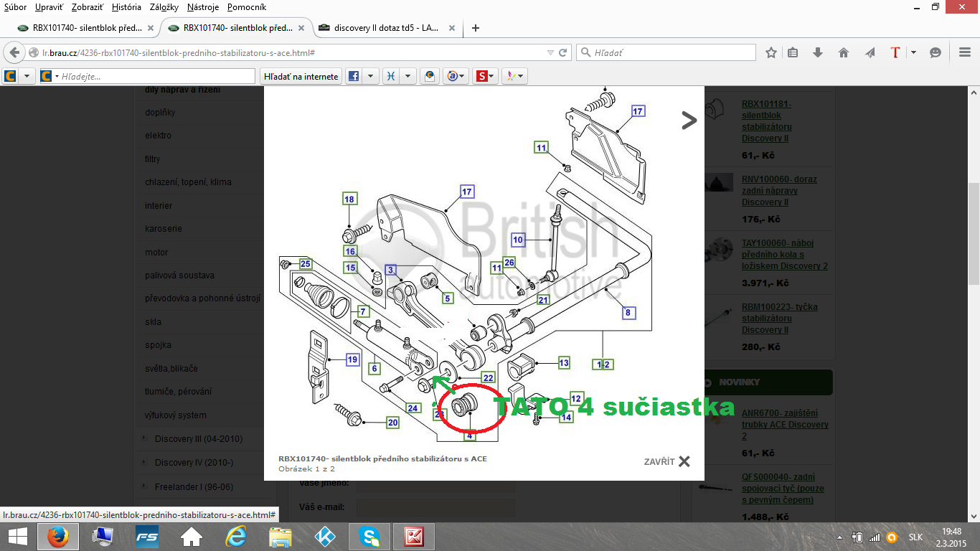Open Skype from the taskbar

(x=370, y=537)
